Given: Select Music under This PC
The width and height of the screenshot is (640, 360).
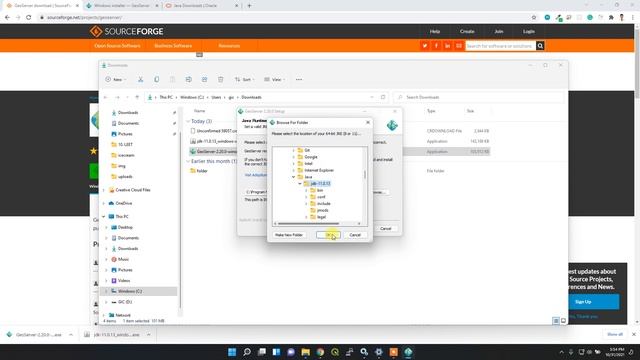Looking at the screenshot, I should [123, 259].
